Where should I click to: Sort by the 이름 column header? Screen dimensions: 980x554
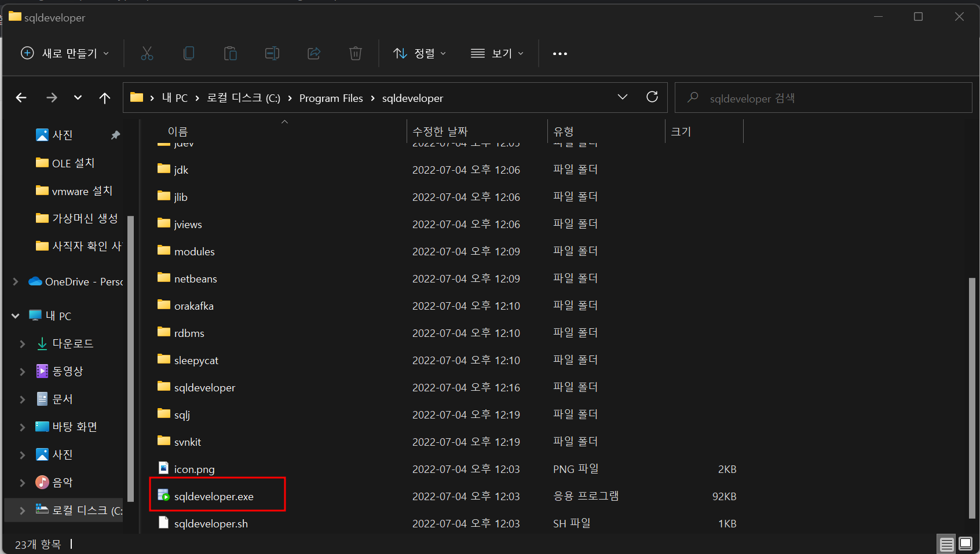[x=178, y=131]
